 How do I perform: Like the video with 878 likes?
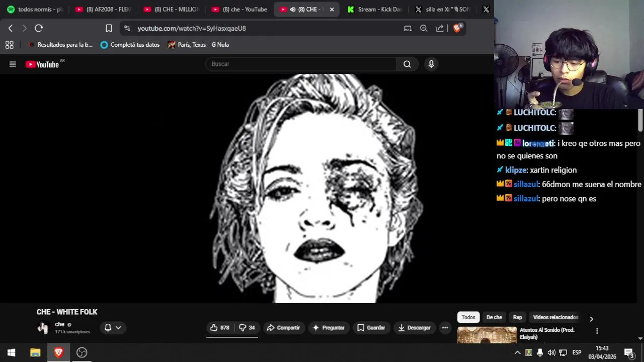(x=219, y=328)
